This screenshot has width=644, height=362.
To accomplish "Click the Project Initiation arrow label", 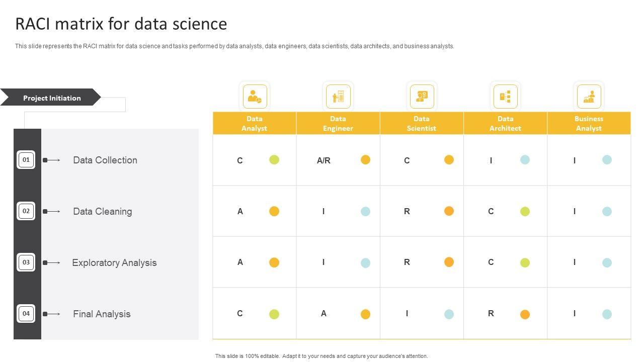I will 52,98.
